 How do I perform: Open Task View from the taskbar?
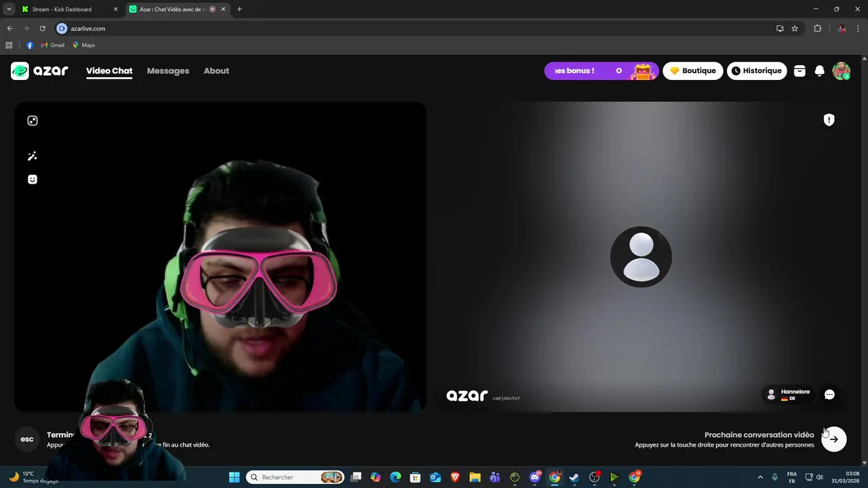[x=356, y=477]
